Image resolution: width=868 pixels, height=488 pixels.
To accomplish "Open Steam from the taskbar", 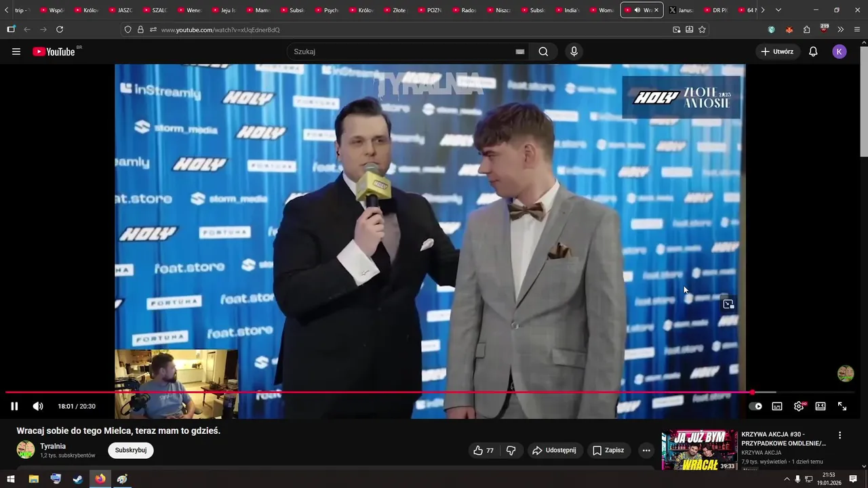I will click(78, 479).
